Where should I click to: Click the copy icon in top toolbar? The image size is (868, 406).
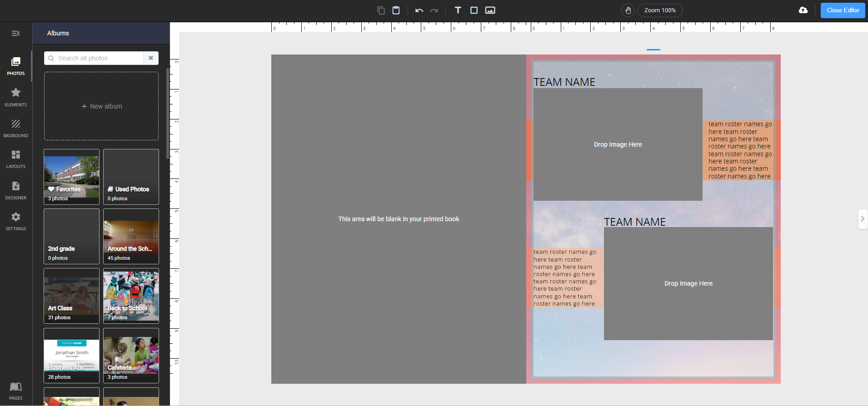[x=381, y=10]
